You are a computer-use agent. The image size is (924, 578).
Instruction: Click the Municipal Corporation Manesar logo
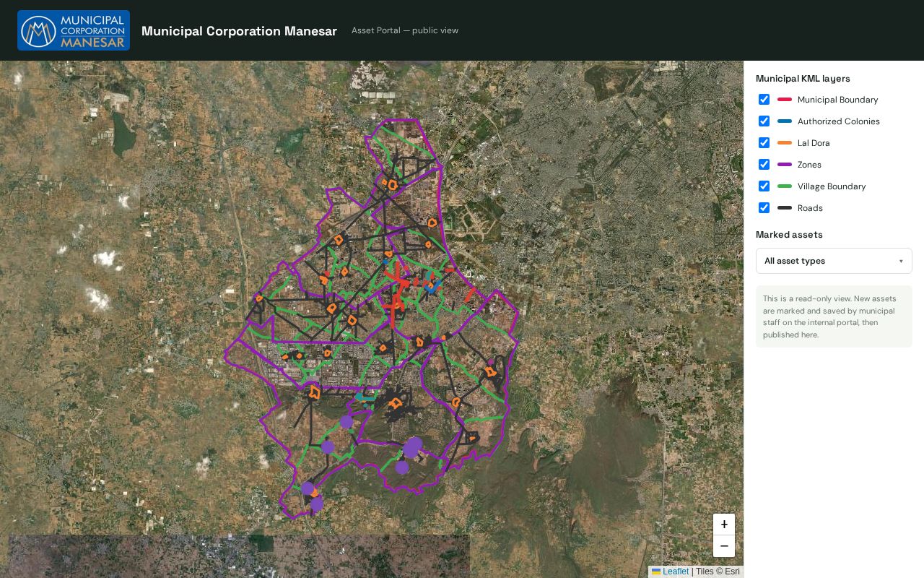click(x=74, y=30)
